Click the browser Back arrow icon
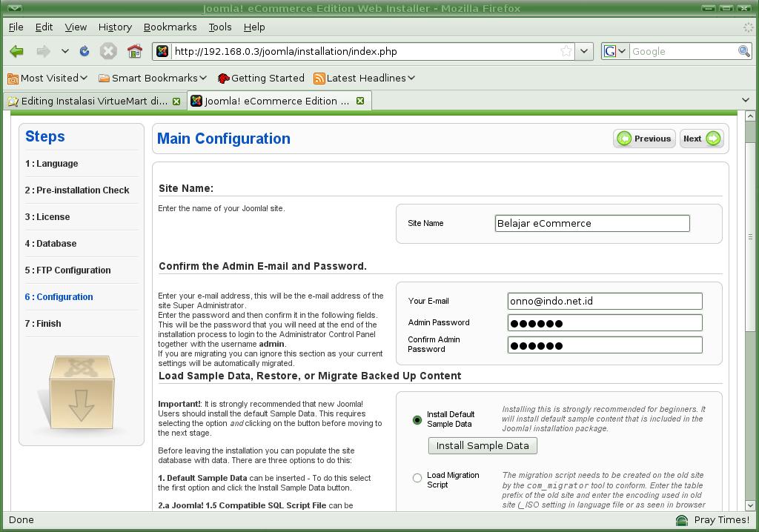Viewport: 759px width, 532px height. pyautogui.click(x=16, y=51)
